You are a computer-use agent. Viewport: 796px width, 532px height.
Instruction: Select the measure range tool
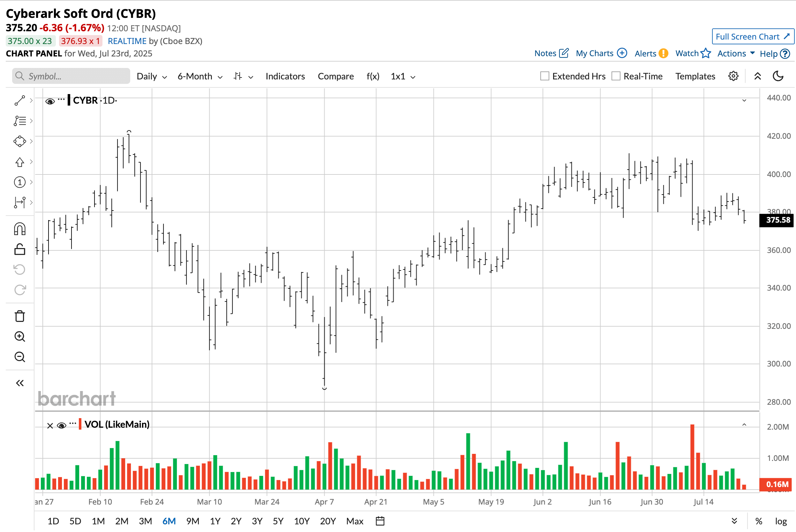click(20, 203)
